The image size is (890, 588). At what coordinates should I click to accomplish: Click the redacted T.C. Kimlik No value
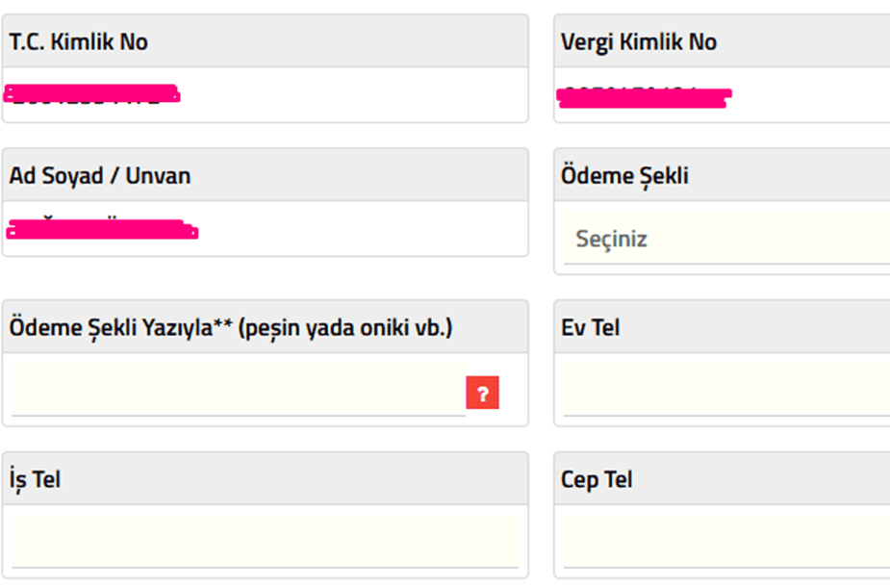click(92, 94)
